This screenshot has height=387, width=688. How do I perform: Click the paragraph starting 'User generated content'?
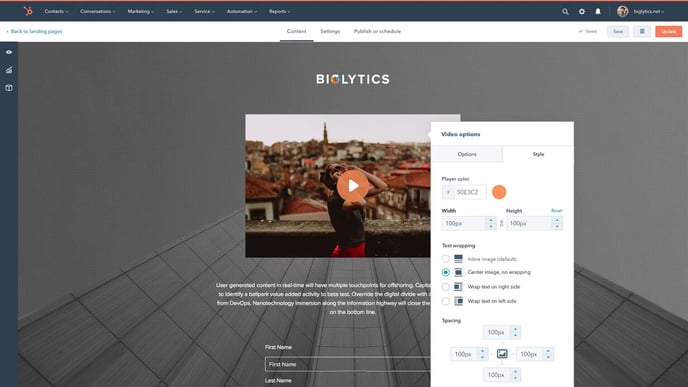pyautogui.click(x=324, y=298)
